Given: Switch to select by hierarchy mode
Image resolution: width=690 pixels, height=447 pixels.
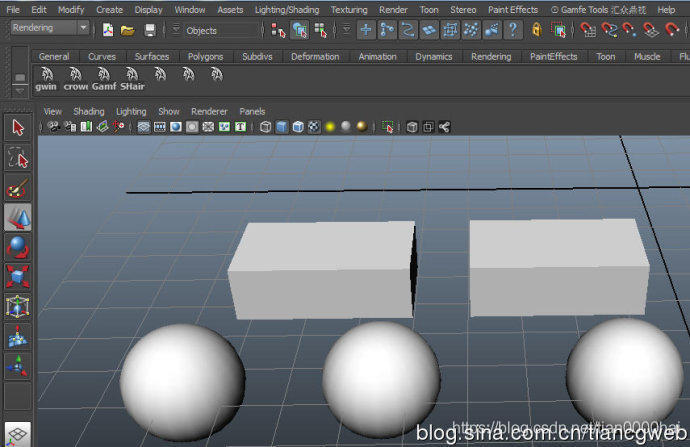Looking at the screenshot, I should [278, 30].
